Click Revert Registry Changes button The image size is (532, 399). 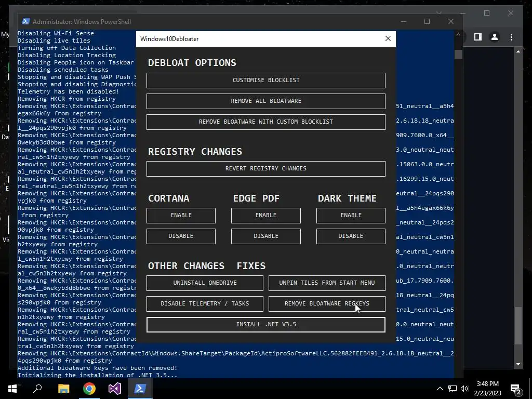pyautogui.click(x=266, y=169)
